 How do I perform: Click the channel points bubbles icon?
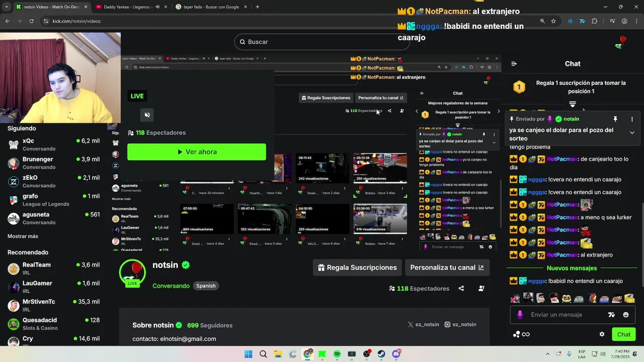click(516, 334)
